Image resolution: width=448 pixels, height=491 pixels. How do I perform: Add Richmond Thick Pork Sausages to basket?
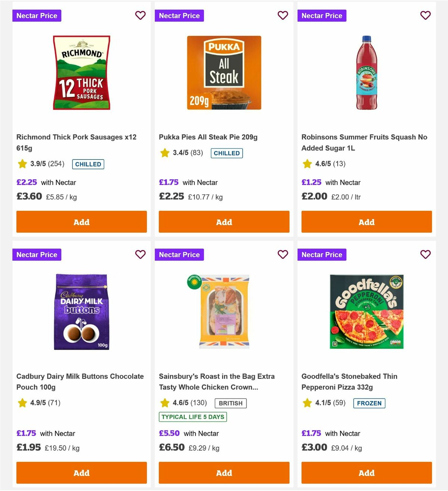(81, 222)
